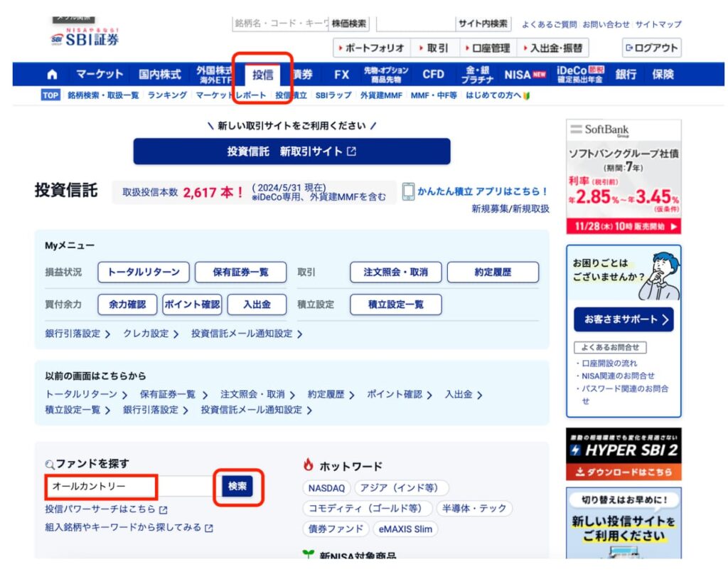Select the NISA navigation tab
The image size is (728, 572).
[525, 75]
